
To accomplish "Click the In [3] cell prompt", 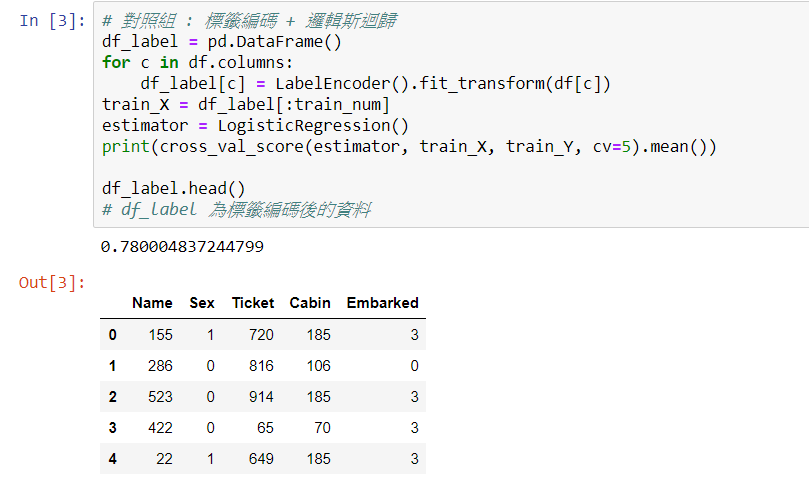I will click(x=52, y=21).
